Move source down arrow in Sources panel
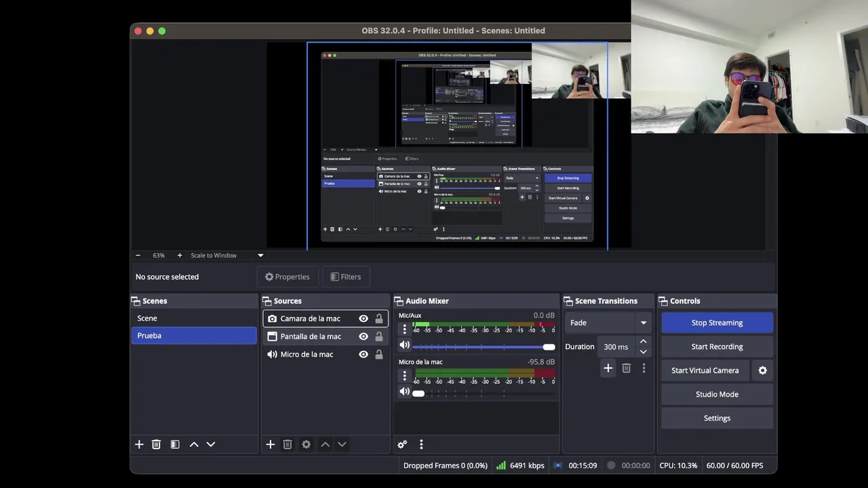Image resolution: width=868 pixels, height=488 pixels. pos(342,445)
